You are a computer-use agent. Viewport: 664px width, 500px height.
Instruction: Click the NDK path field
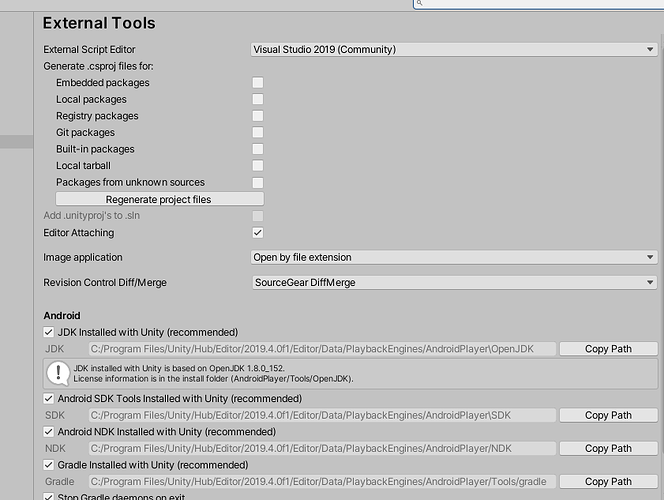[x=322, y=448]
